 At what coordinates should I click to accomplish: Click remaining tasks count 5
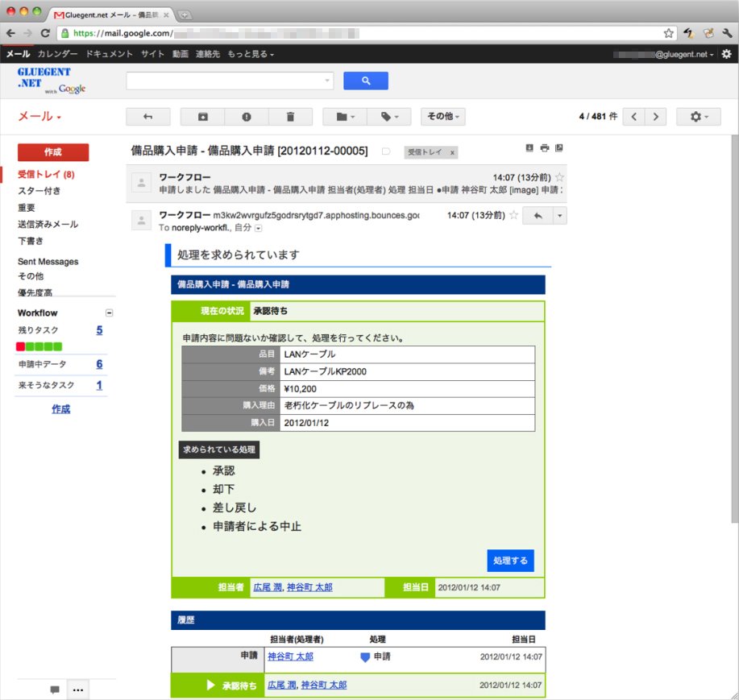[99, 330]
